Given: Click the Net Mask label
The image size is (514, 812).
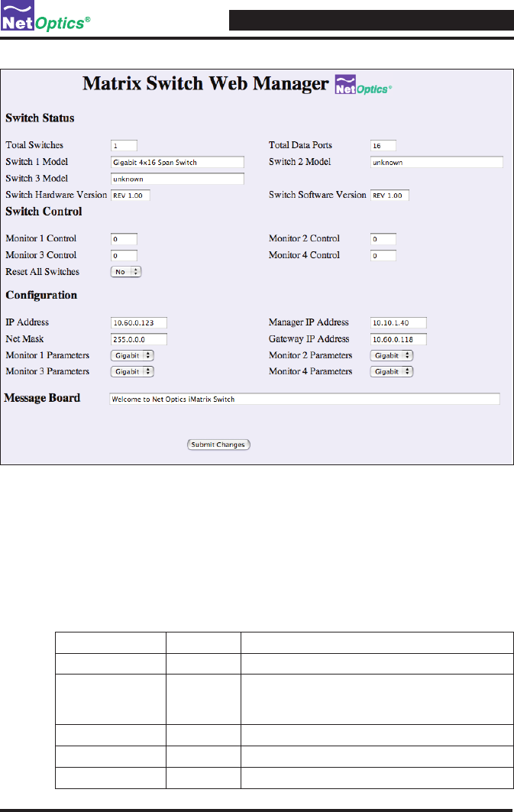Looking at the screenshot, I should (x=25, y=338).
